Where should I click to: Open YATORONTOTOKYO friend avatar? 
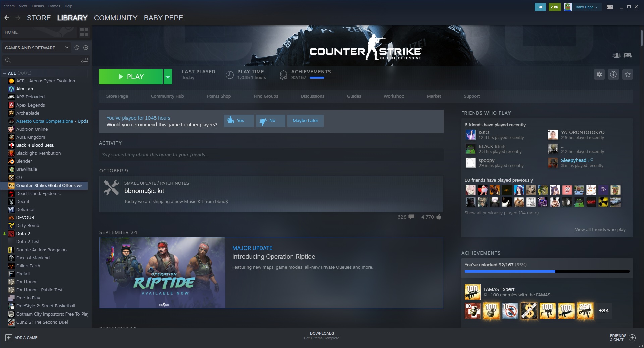(553, 135)
